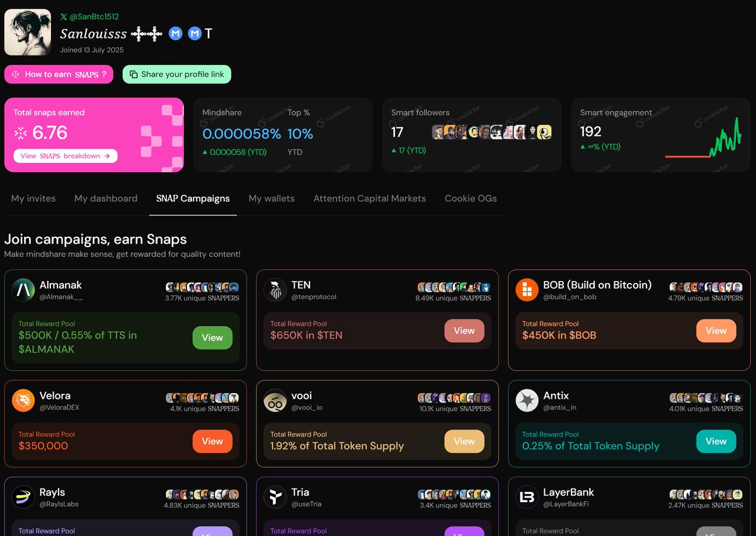
Task: Open Antix snappers avatar row
Action: point(706,398)
